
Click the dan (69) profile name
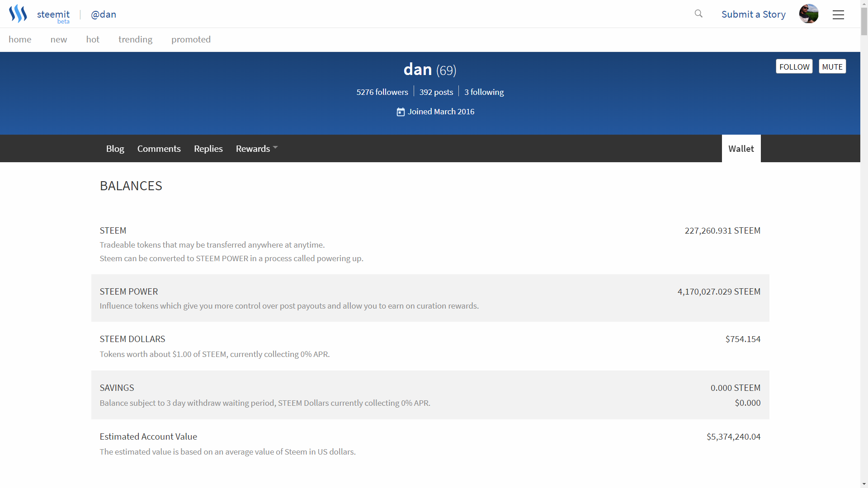(429, 70)
